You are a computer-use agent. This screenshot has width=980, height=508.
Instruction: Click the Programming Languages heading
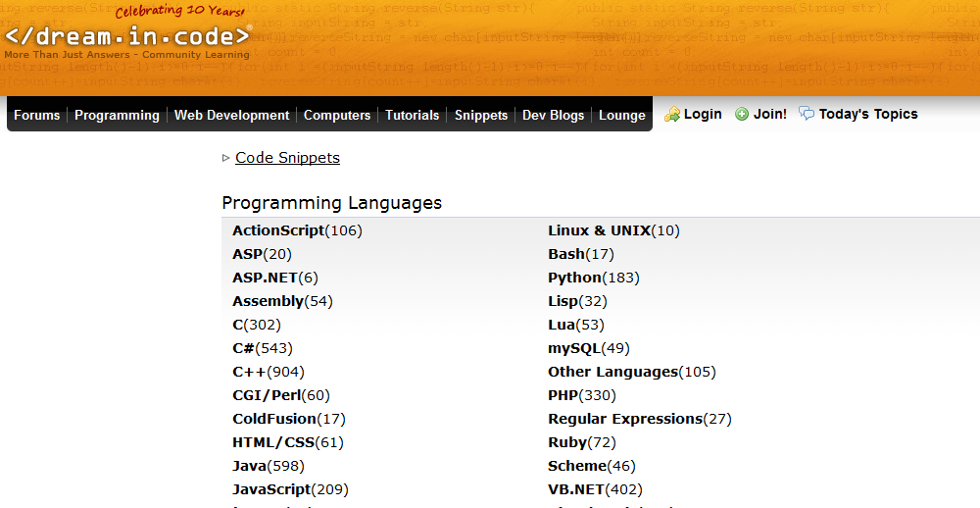tap(332, 203)
